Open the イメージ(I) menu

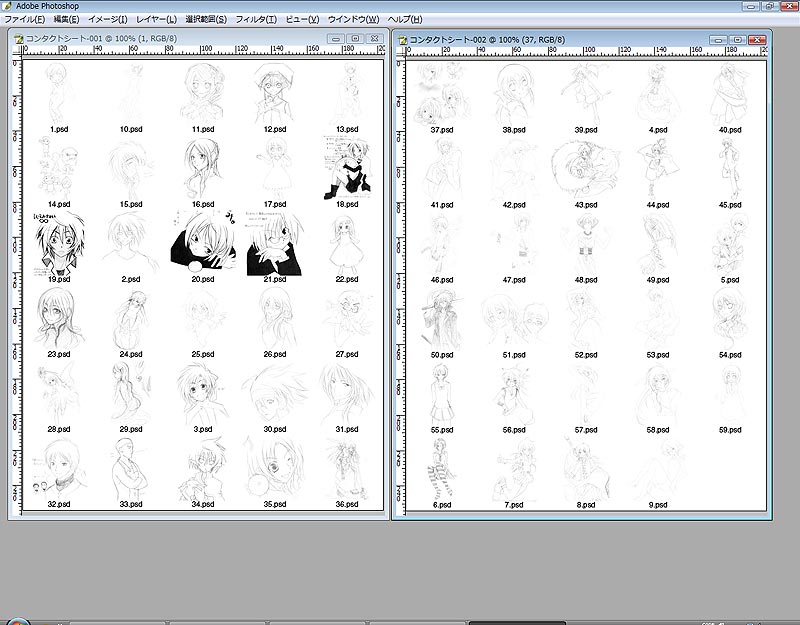click(108, 20)
